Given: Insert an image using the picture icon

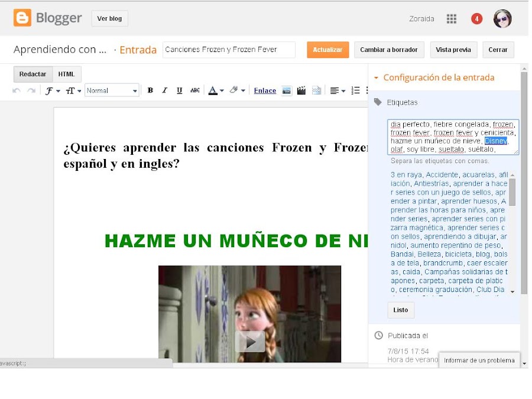Looking at the screenshot, I should point(287,90).
